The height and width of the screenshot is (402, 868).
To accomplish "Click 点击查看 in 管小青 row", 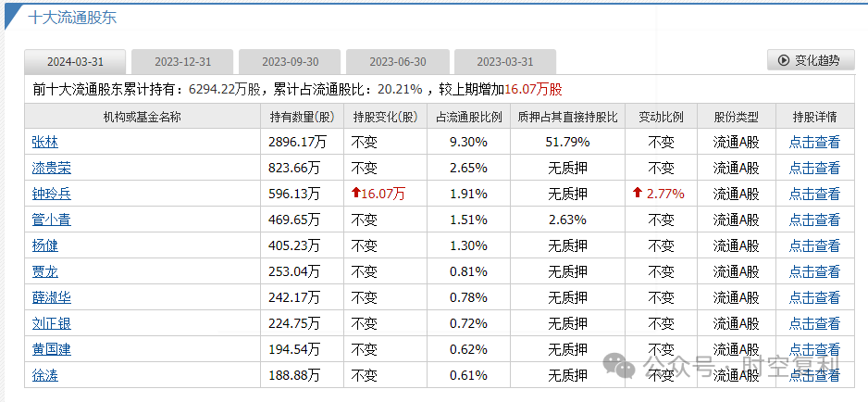I will click(x=814, y=220).
